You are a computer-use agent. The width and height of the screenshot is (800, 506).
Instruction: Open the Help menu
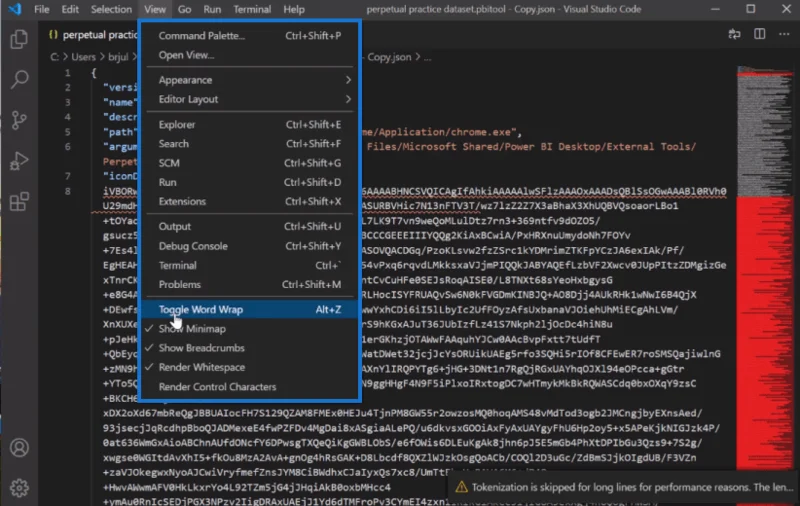click(x=294, y=9)
